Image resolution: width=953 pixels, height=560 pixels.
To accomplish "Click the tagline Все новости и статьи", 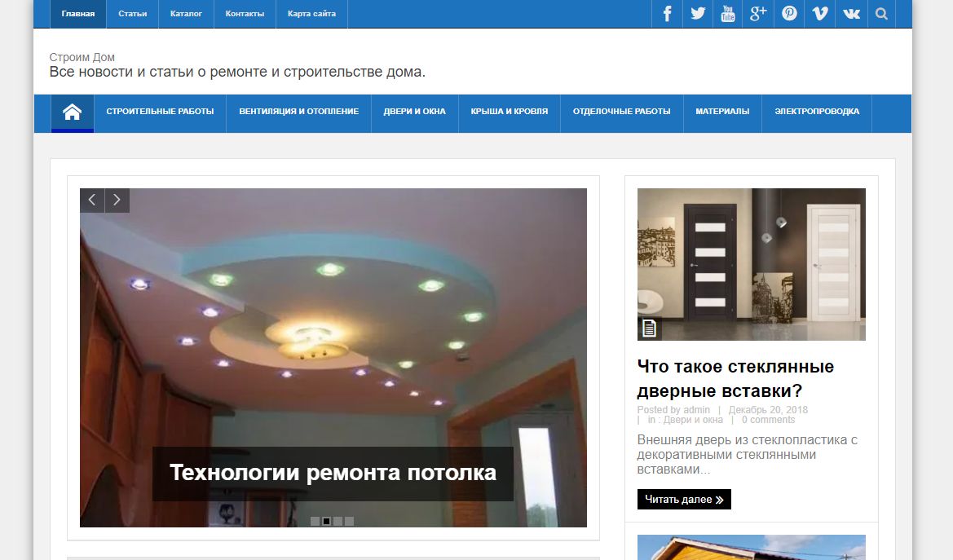I will click(x=237, y=72).
